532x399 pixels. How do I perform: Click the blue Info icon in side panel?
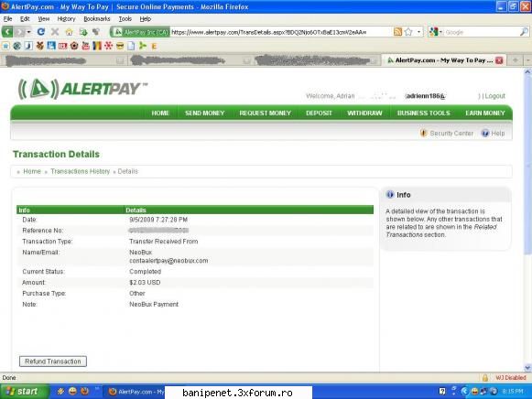pyautogui.click(x=390, y=195)
